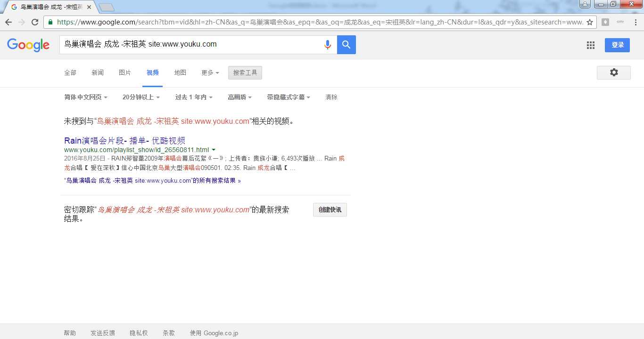The image size is (644, 339).
Task: Click the 创建快讯 button
Action: [330, 210]
